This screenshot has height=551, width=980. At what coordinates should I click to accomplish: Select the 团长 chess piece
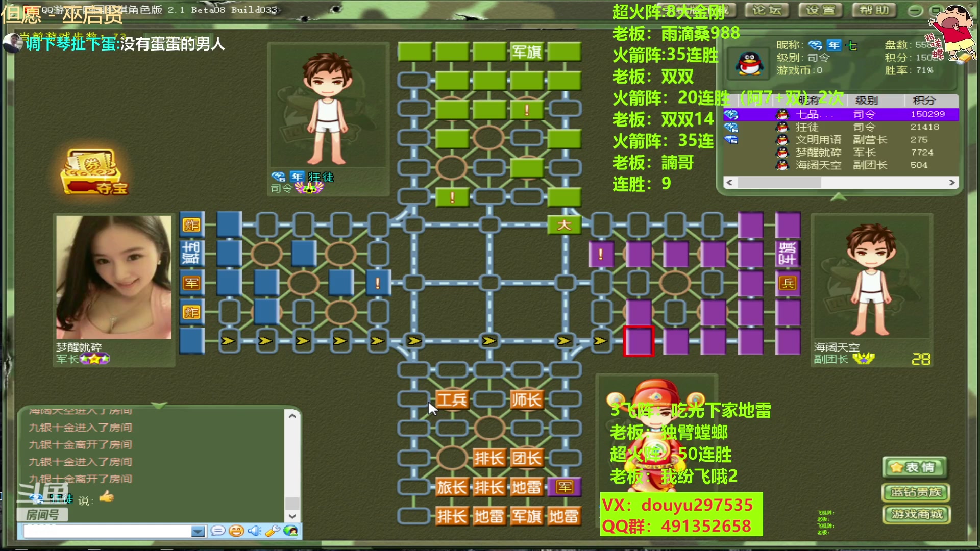pyautogui.click(x=526, y=458)
